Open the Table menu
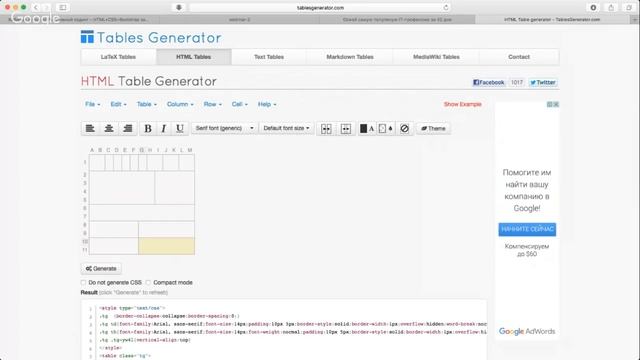The height and width of the screenshot is (360, 640). click(146, 104)
